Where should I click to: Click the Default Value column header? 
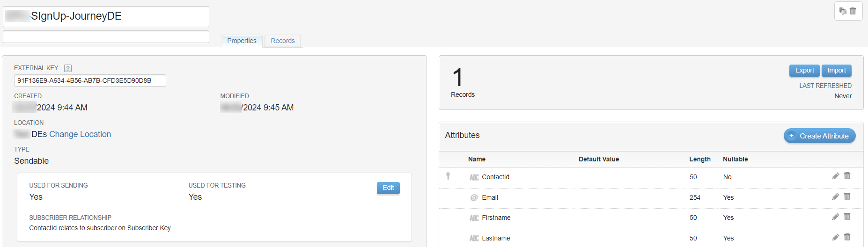(599, 159)
